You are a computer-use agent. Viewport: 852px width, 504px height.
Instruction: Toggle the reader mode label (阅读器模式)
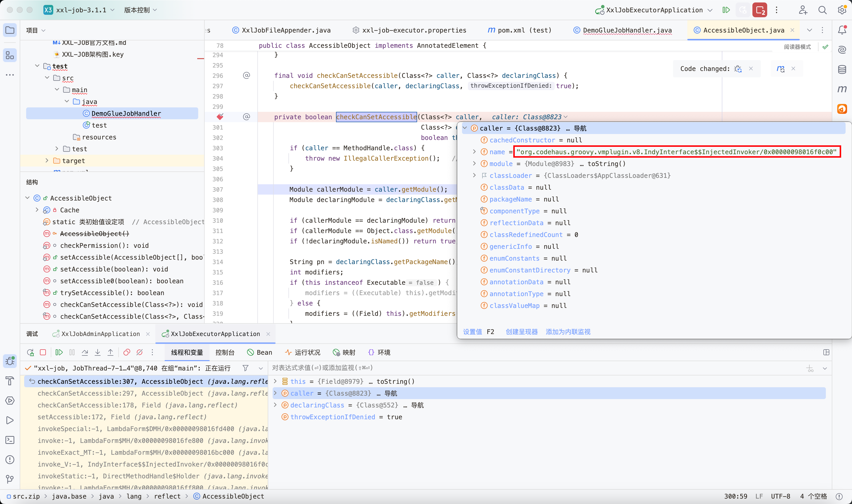797,47
